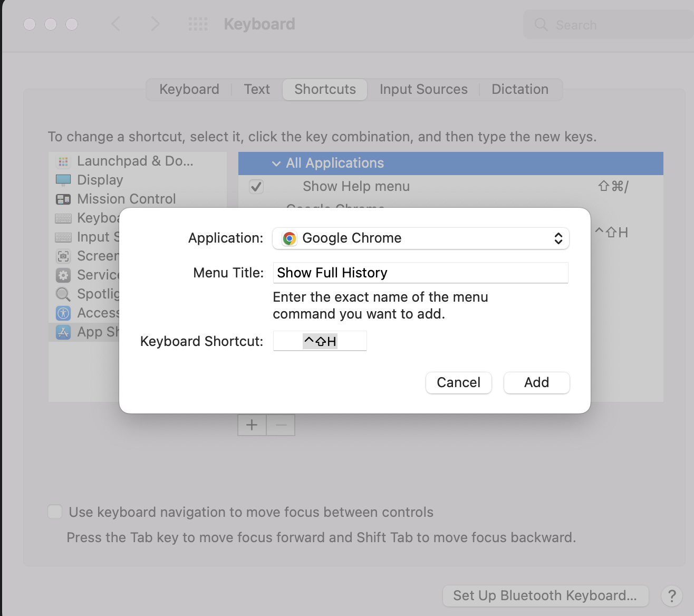Select the ⇧⌘/ shortcut for Show Help menu

click(613, 186)
